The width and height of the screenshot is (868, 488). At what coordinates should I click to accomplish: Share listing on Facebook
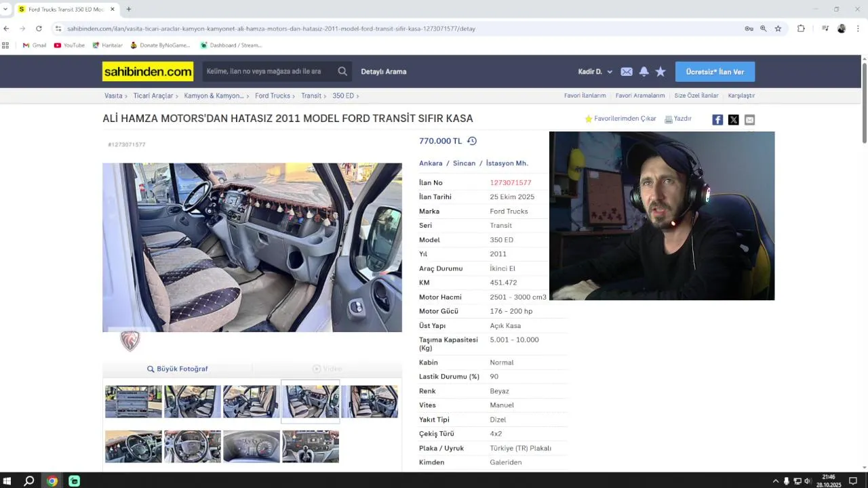point(717,120)
